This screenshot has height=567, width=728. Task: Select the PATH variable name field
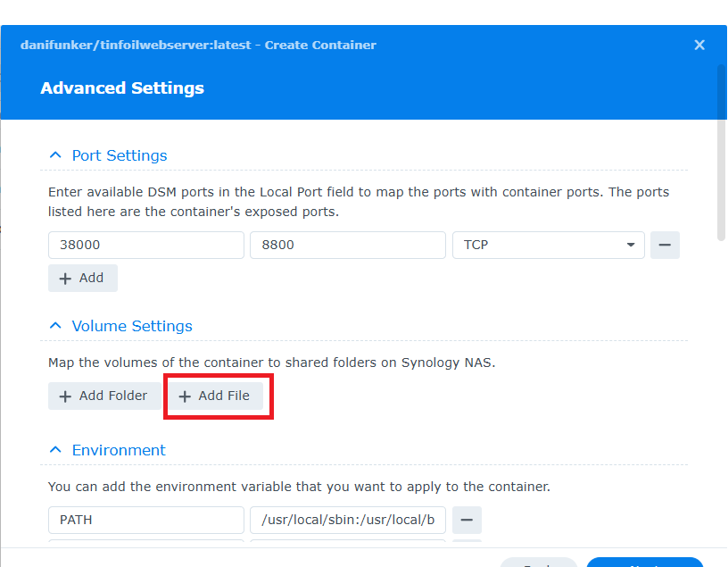145,520
